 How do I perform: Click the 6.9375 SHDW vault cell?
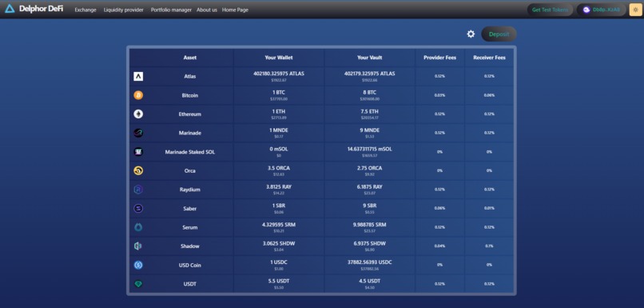tap(370, 246)
